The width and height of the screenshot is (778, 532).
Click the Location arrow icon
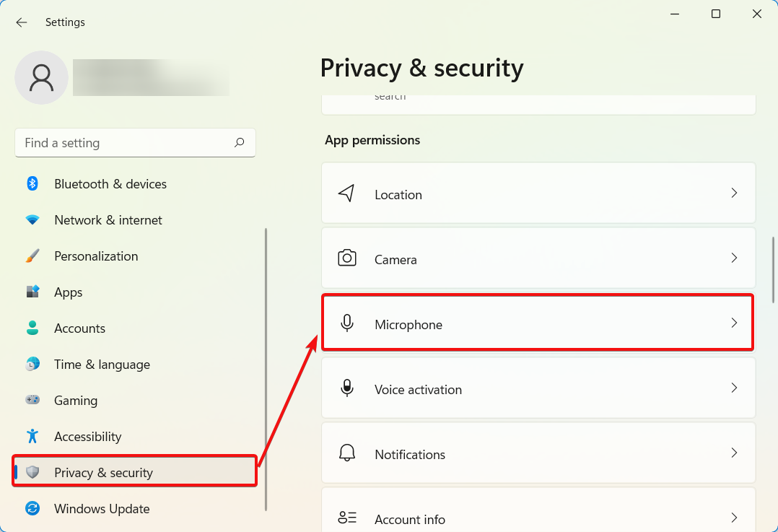click(x=347, y=193)
